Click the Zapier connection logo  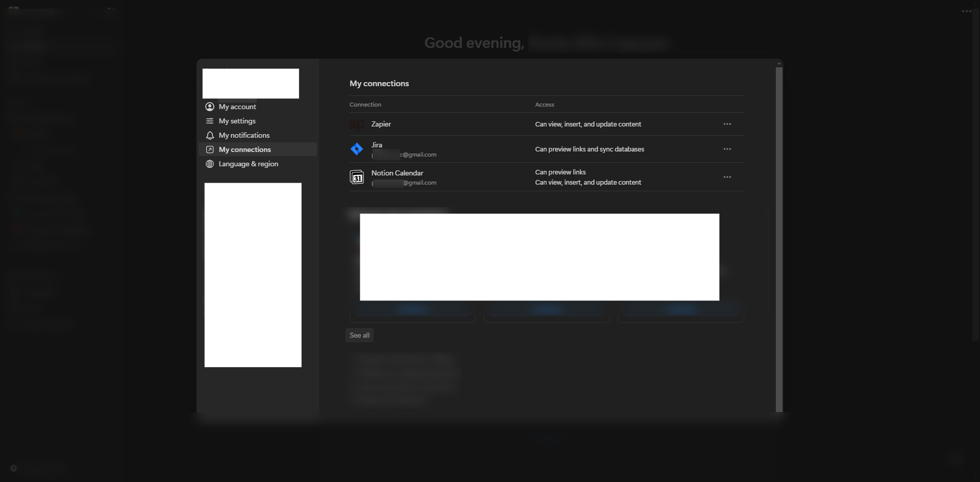[x=357, y=124]
